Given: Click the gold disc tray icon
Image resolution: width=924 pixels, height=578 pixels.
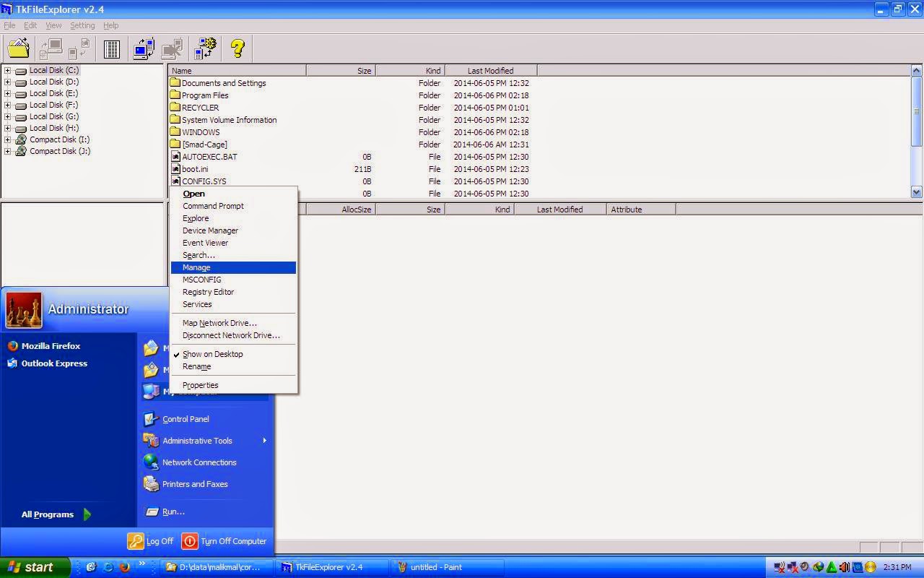Looking at the screenshot, I should point(870,567).
